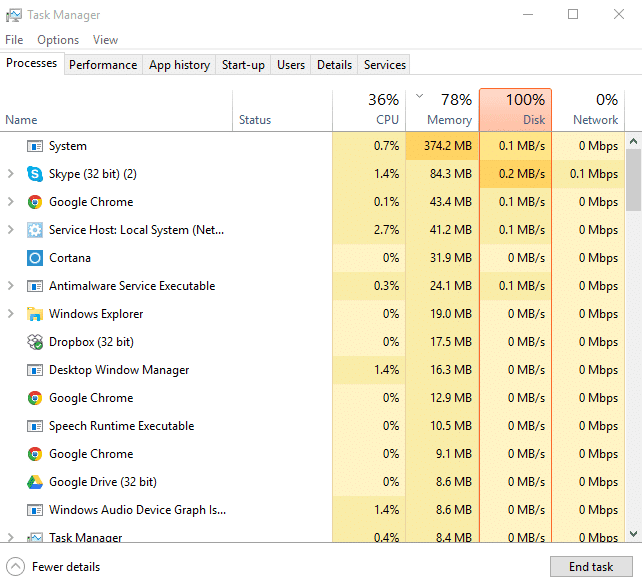Sort processes by Disk column header
This screenshot has height=587, width=642.
point(515,110)
